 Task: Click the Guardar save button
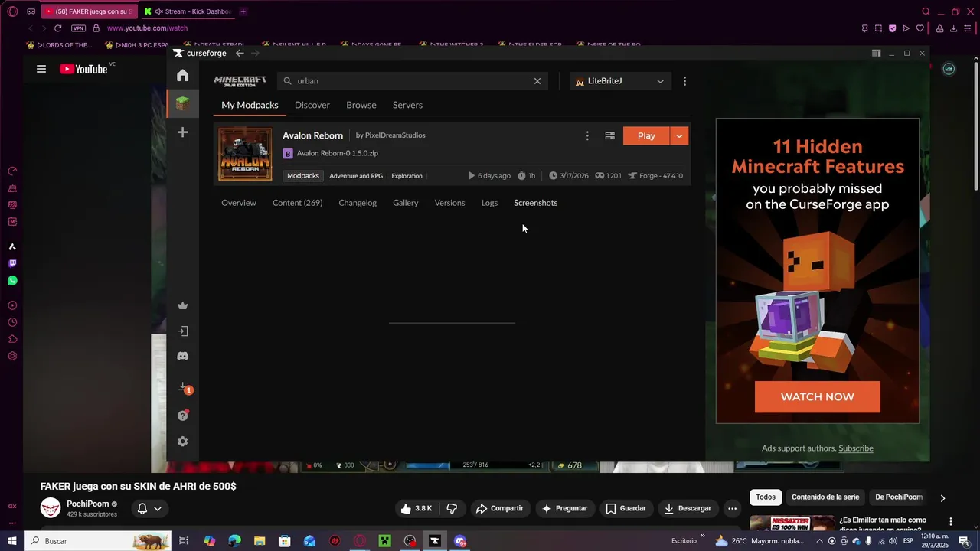(x=626, y=508)
